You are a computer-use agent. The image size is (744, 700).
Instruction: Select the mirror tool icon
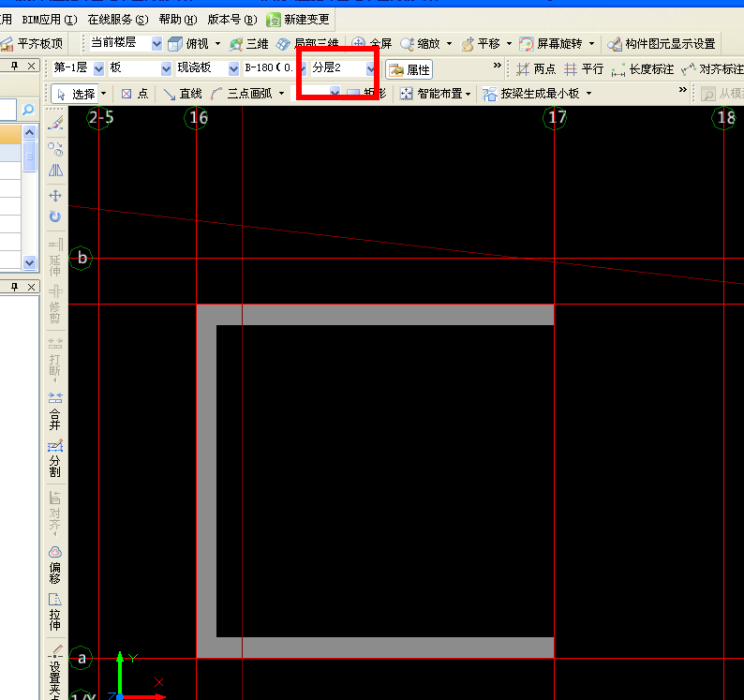(x=55, y=170)
